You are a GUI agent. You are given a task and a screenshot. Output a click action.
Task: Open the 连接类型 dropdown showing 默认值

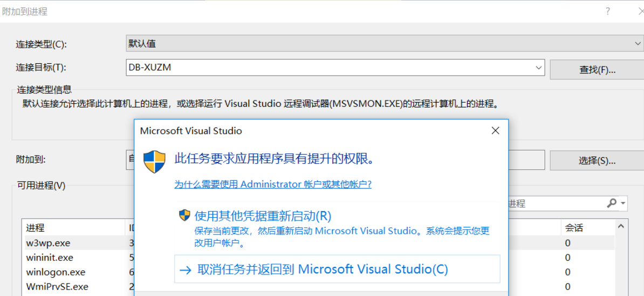[385, 43]
